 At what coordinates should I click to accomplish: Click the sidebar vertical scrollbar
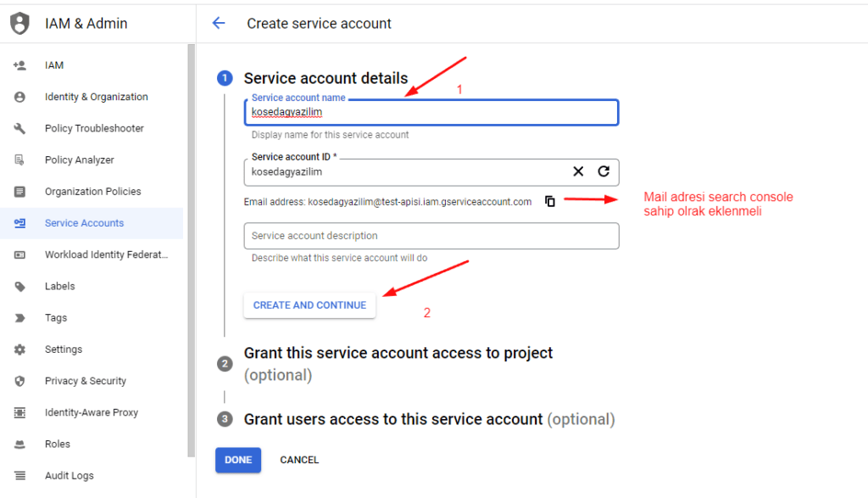tap(191, 250)
